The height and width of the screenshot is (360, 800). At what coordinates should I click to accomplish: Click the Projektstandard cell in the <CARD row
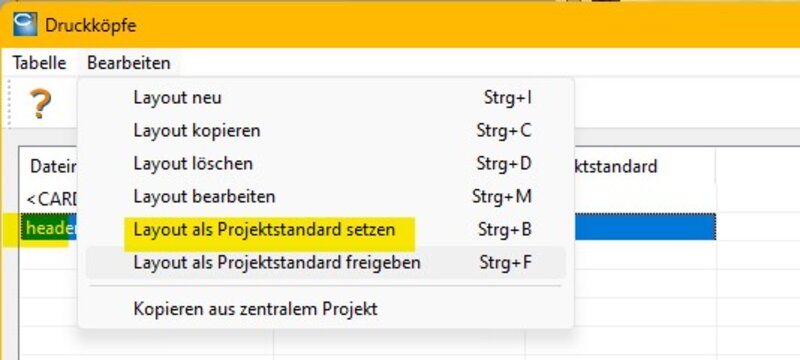tap(645, 199)
